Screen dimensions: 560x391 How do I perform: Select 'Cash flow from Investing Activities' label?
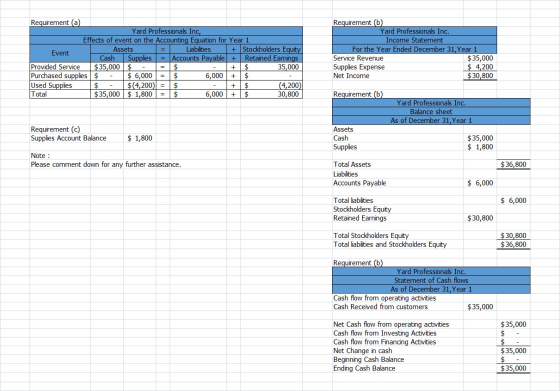coord(385,333)
